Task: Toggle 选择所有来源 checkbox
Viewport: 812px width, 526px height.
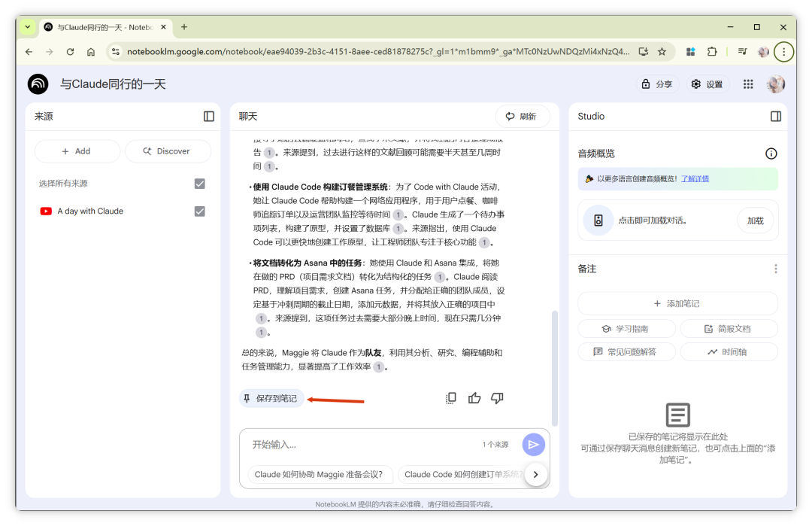Action: tap(199, 184)
